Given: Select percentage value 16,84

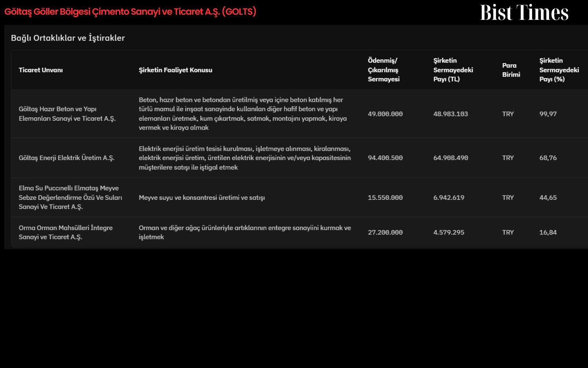Looking at the screenshot, I should [548, 233].
